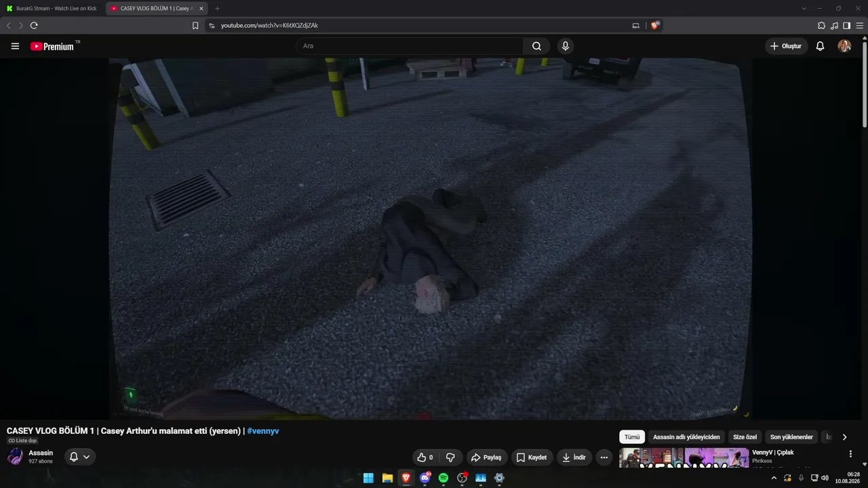Select the youtube.com address bar URL
Screen dimensions: 868x488
point(269,25)
